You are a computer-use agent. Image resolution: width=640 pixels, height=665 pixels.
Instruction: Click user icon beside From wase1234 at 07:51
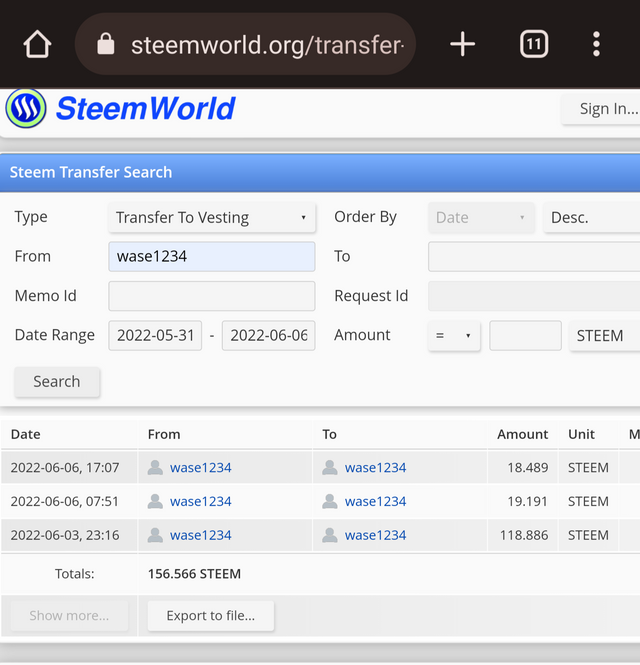pyautogui.click(x=155, y=501)
